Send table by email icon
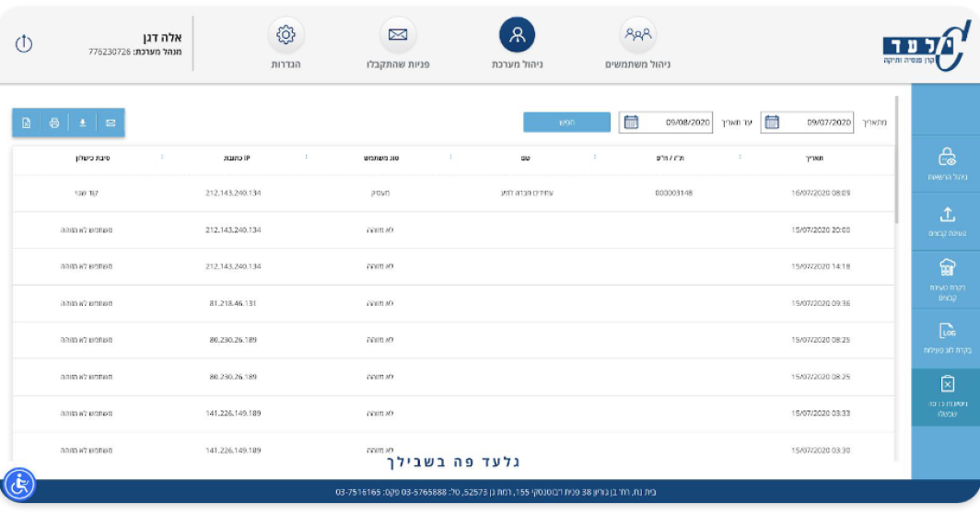 (x=111, y=123)
